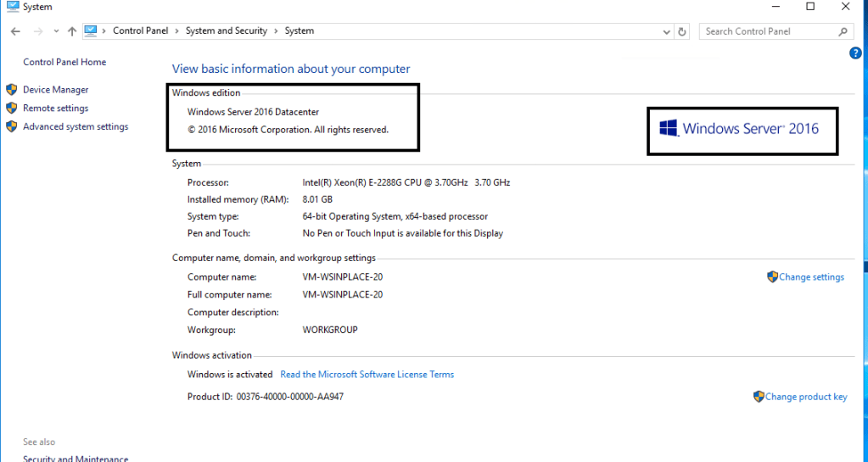The image size is (868, 462).
Task: Select the System and Security breadcrumb
Action: [226, 31]
